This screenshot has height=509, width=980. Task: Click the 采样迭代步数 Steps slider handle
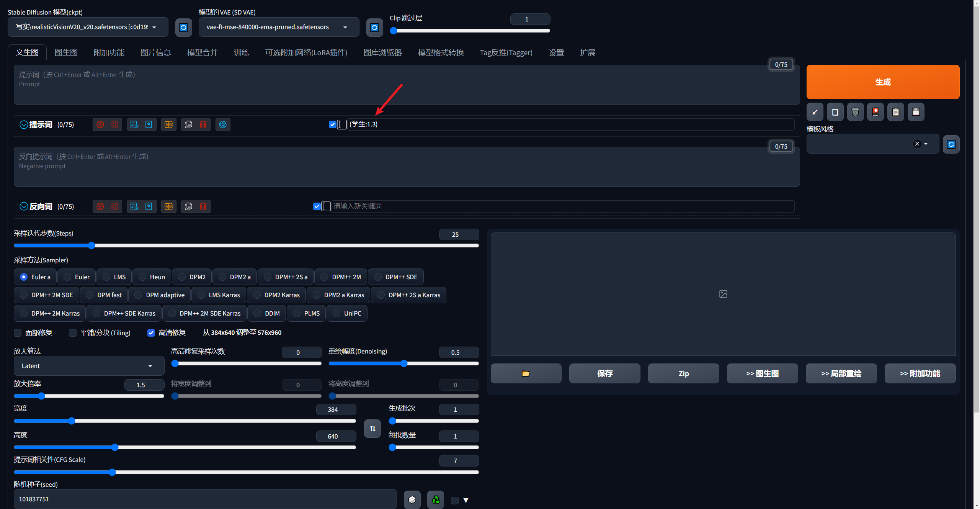coord(91,245)
